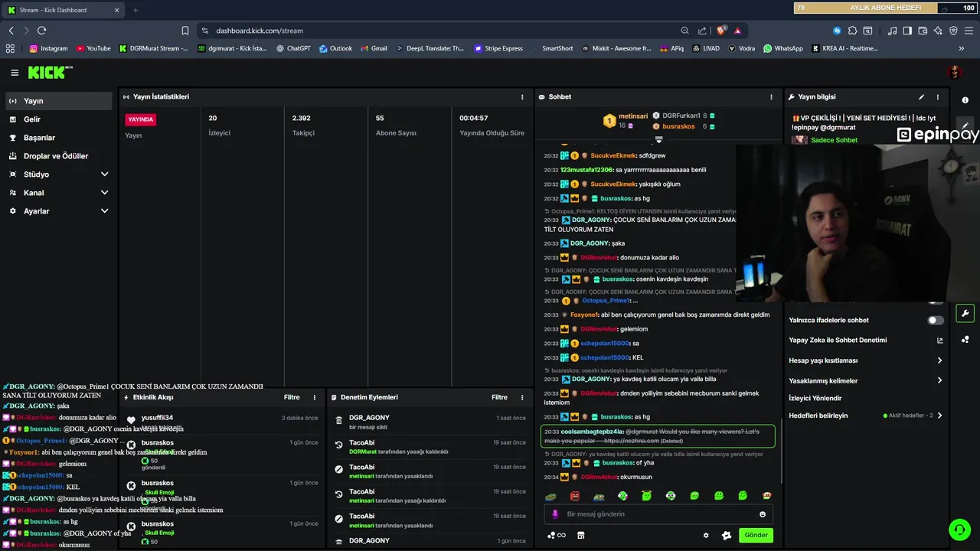980x551 pixels.
Task: Open chat settings gear icon
Action: [x=706, y=535]
